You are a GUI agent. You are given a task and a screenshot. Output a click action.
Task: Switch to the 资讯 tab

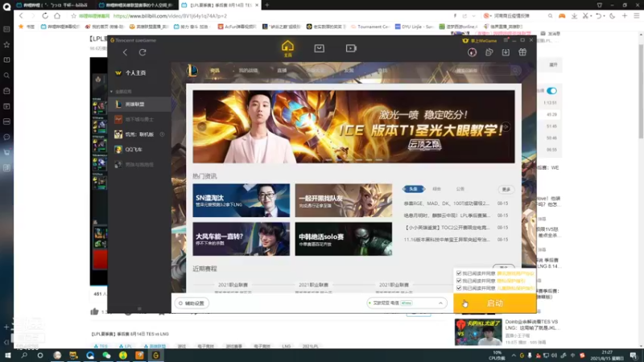[x=215, y=71]
